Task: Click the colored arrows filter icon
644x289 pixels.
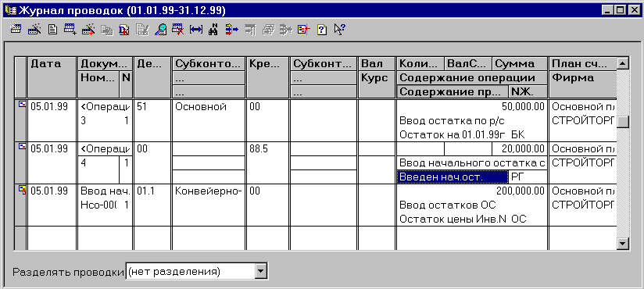Action: point(231,30)
